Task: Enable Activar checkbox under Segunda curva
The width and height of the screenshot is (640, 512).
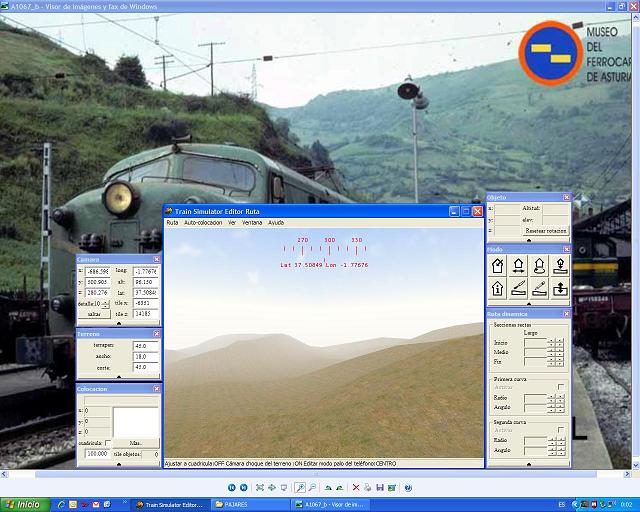Action: (x=560, y=430)
